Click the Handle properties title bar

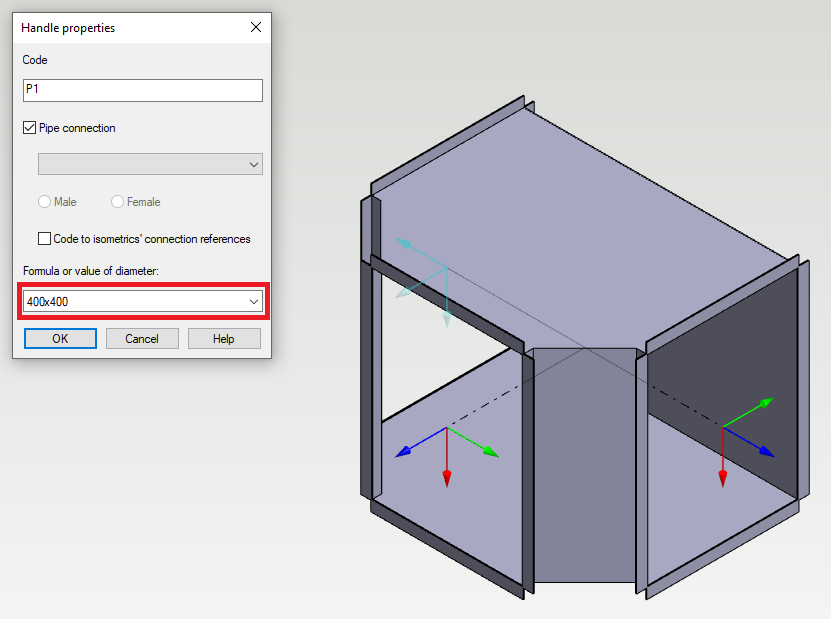(x=120, y=28)
